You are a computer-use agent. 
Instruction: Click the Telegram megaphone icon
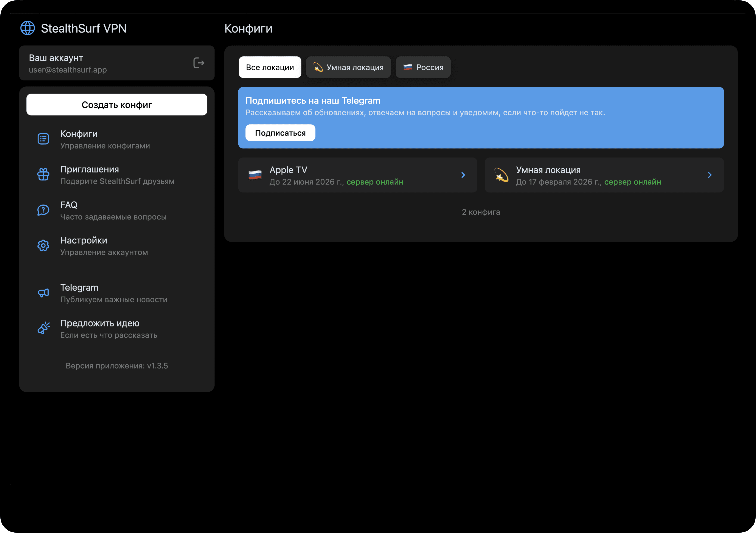(43, 293)
